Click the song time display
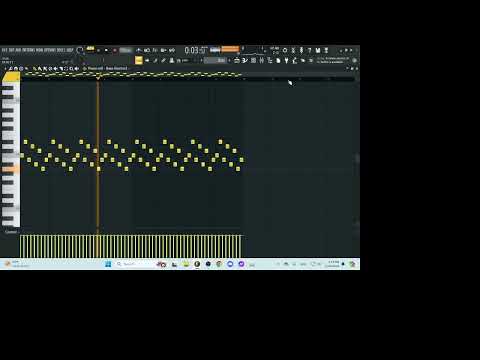 196,50
